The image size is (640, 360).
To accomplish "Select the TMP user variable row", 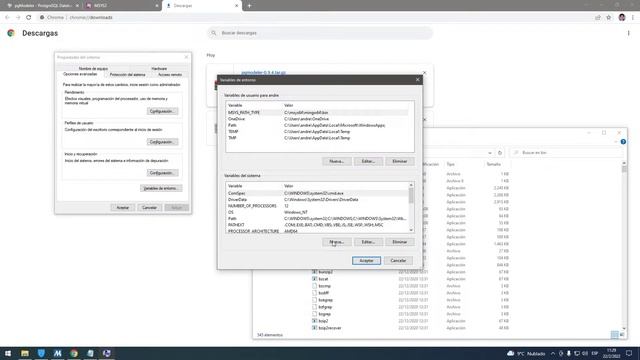I will (317, 138).
